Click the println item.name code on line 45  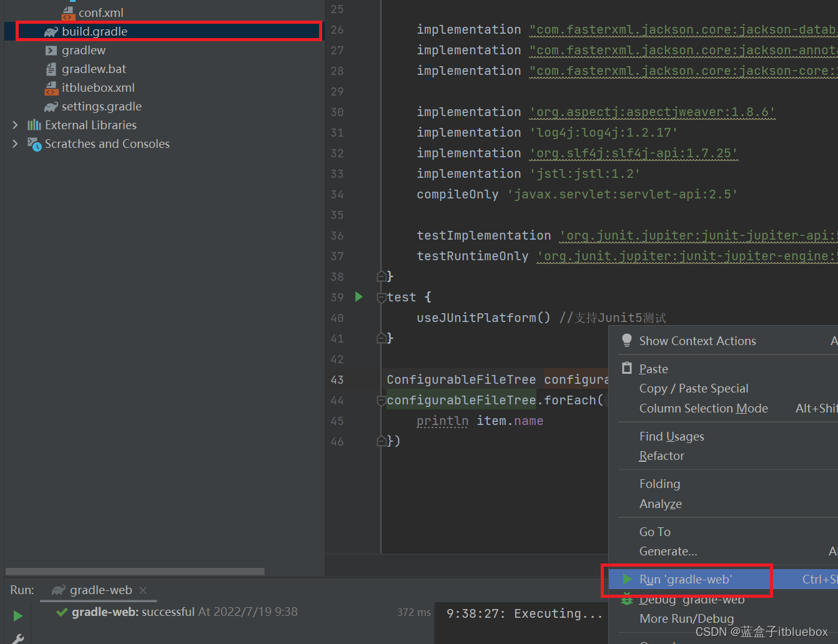pyautogui.click(x=480, y=421)
